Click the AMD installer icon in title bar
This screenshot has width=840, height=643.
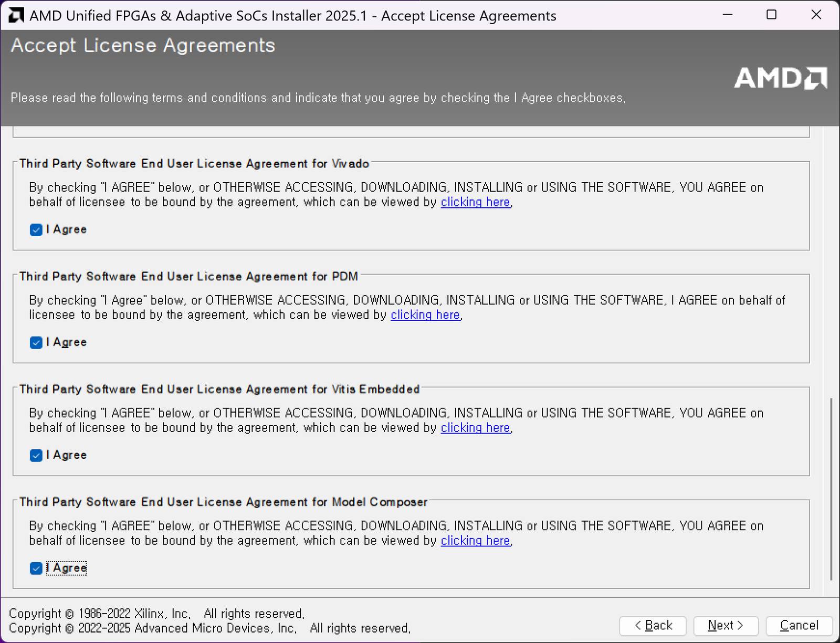click(x=16, y=16)
